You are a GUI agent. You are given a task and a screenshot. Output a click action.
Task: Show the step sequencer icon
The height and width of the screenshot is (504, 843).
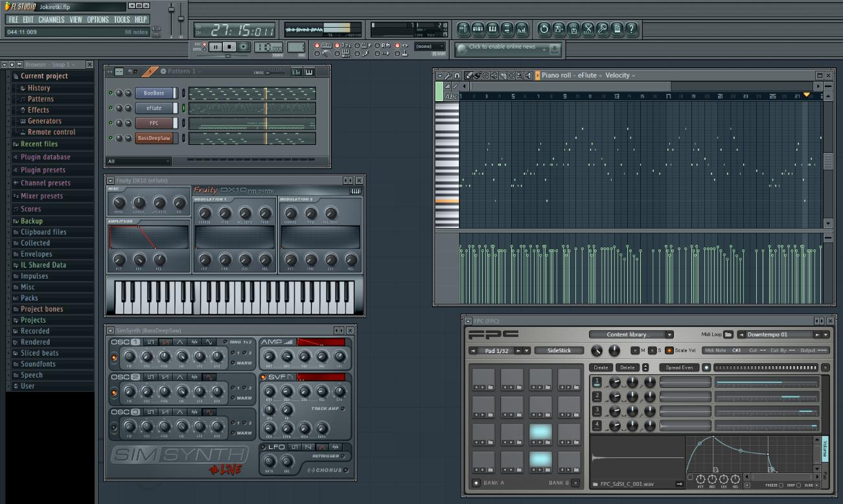[x=478, y=29]
